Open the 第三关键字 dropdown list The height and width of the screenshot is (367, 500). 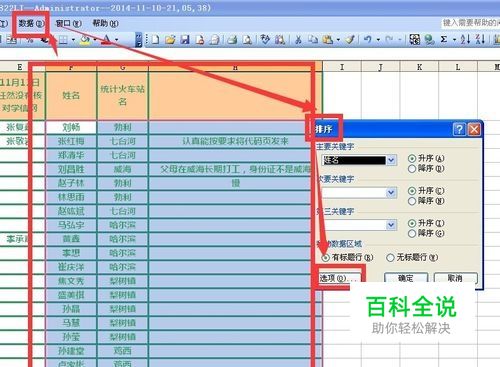coord(391,225)
